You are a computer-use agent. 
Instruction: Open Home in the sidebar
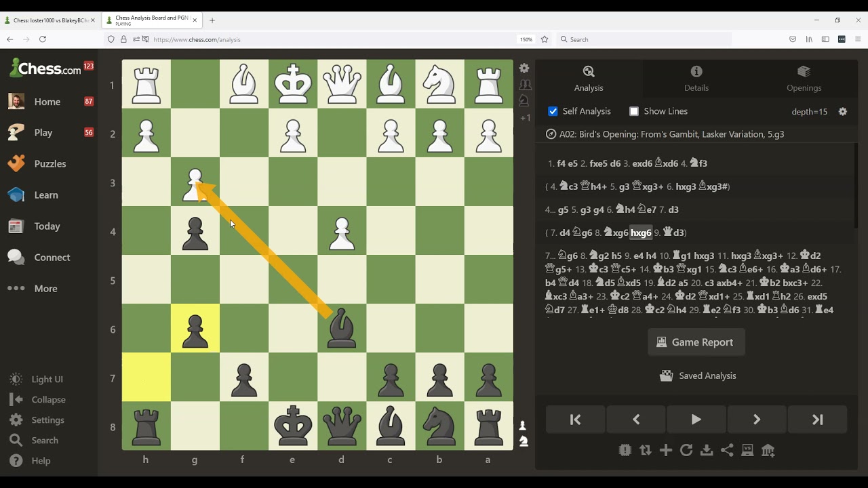point(49,102)
